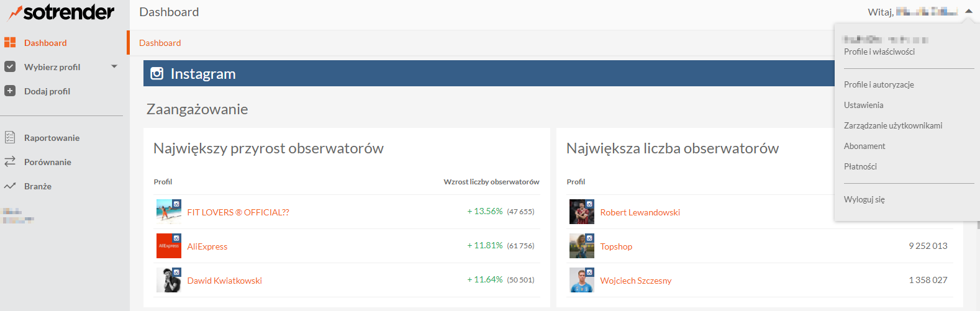
Task: Click the Dashboard grid icon in sidebar
Action: [10, 42]
